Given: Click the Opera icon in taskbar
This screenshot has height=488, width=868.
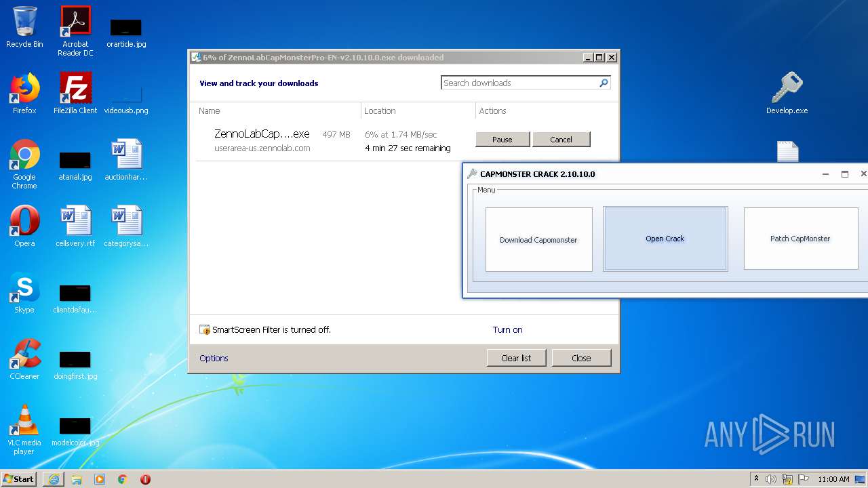Looking at the screenshot, I should point(145,479).
